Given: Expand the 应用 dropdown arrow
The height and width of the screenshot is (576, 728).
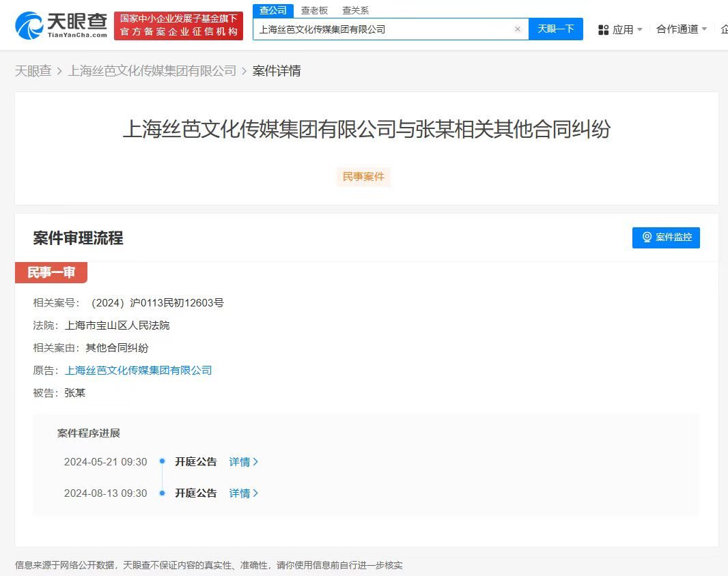Looking at the screenshot, I should [639, 29].
